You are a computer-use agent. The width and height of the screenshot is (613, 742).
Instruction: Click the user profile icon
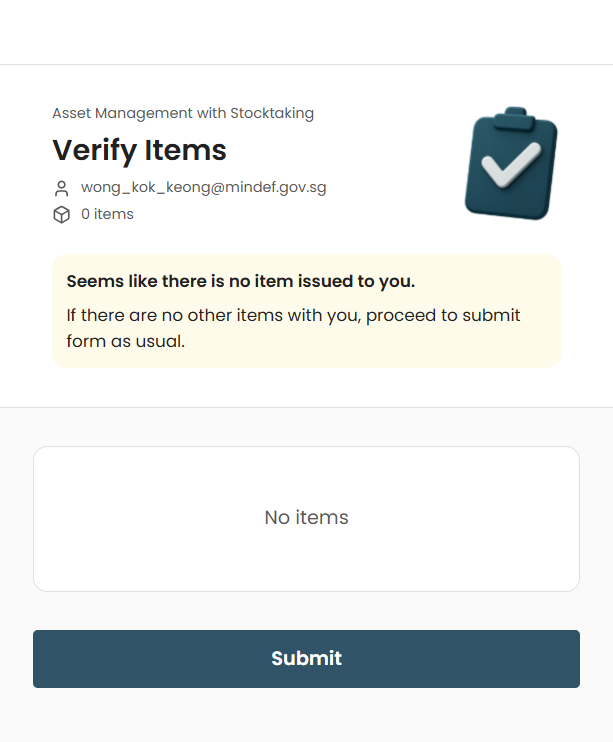(x=61, y=188)
